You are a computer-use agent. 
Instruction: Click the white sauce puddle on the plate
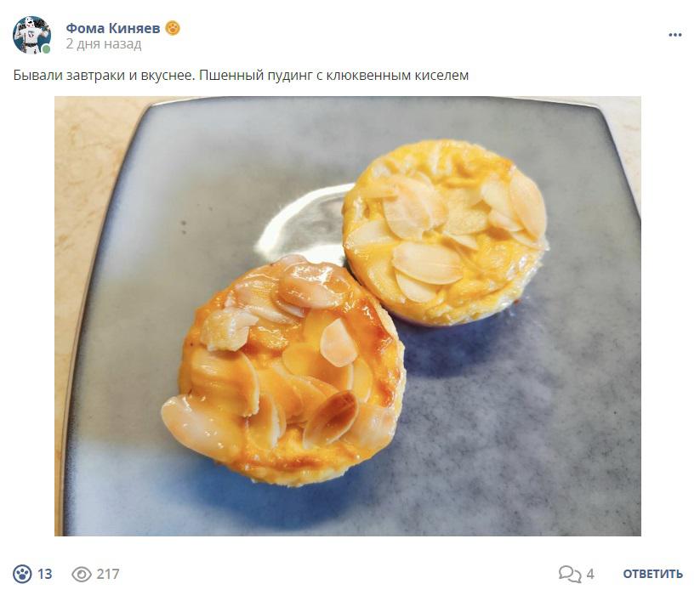pos(304,223)
